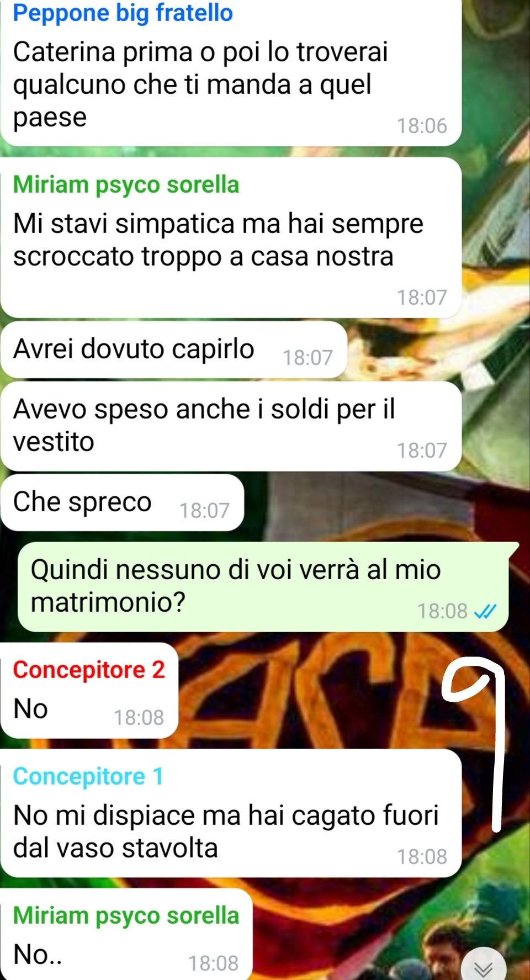The image size is (530, 980).
Task: Tap the 18:08 timestamp on the green message
Action: click(x=442, y=611)
